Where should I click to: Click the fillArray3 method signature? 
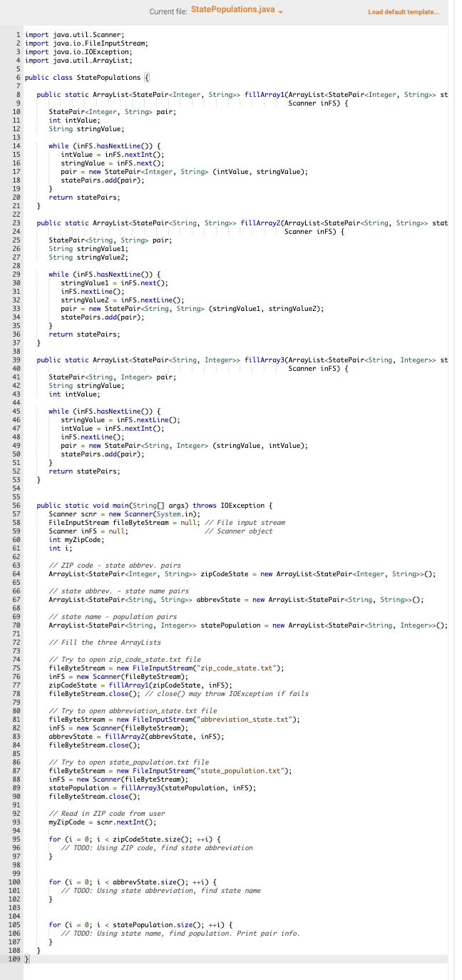(242, 360)
